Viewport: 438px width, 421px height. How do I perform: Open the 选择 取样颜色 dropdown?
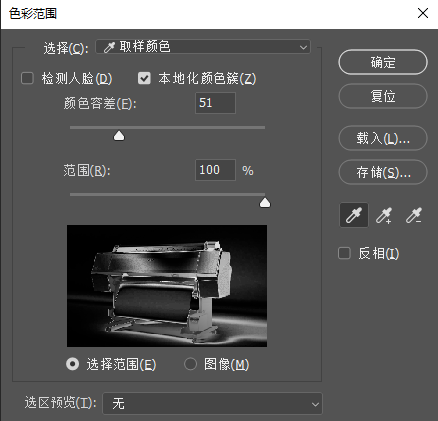pos(203,47)
